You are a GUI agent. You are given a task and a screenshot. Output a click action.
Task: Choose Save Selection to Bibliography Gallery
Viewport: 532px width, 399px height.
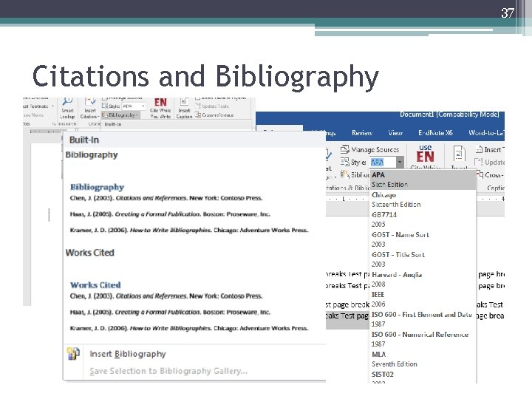point(194,371)
